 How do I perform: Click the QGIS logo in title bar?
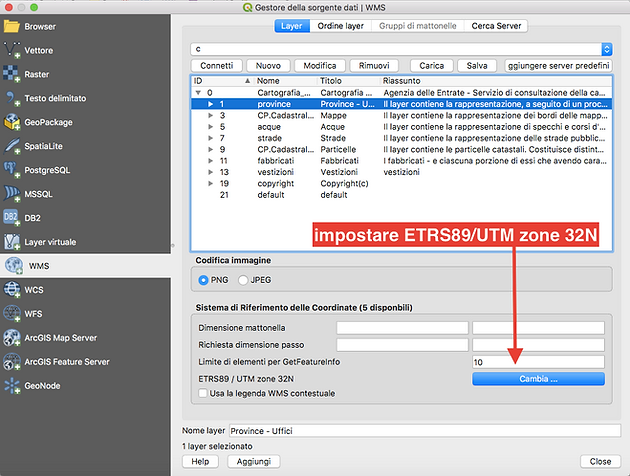pyautogui.click(x=248, y=7)
